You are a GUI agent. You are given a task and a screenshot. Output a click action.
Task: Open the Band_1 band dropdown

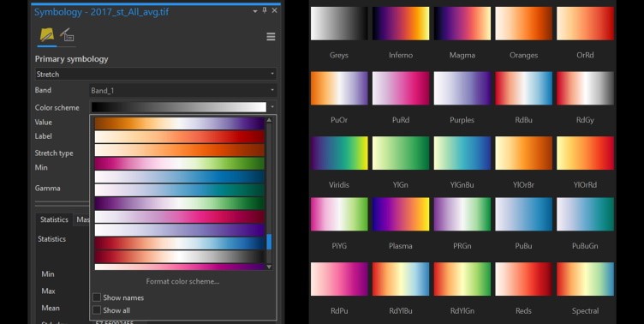(182, 91)
